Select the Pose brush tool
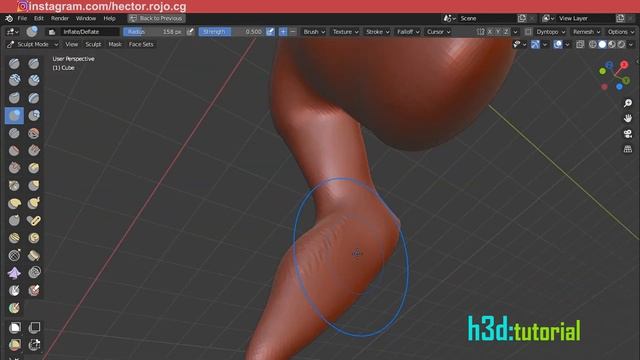 click(34, 220)
